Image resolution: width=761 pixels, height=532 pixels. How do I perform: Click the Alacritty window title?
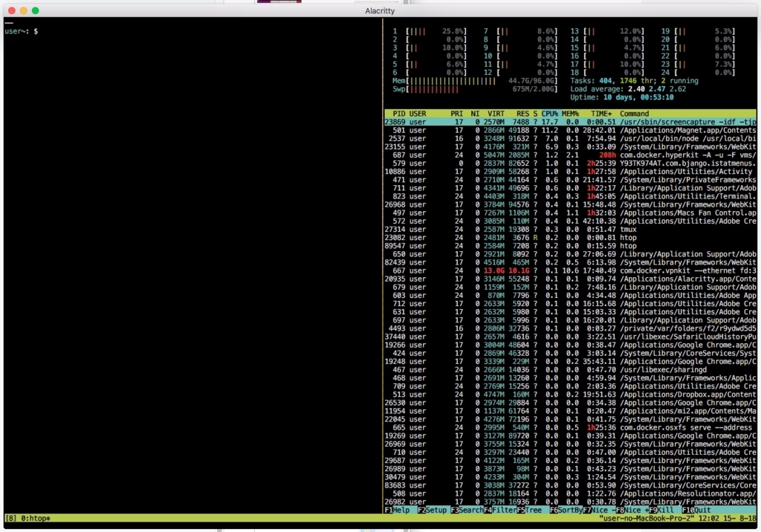point(380,10)
